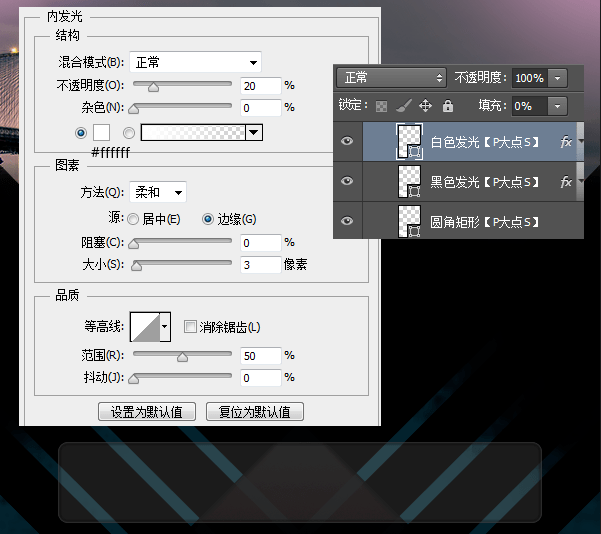This screenshot has width=601, height=534.
Task: Open the gradient picker dropdown arrow
Action: pyautogui.click(x=254, y=133)
